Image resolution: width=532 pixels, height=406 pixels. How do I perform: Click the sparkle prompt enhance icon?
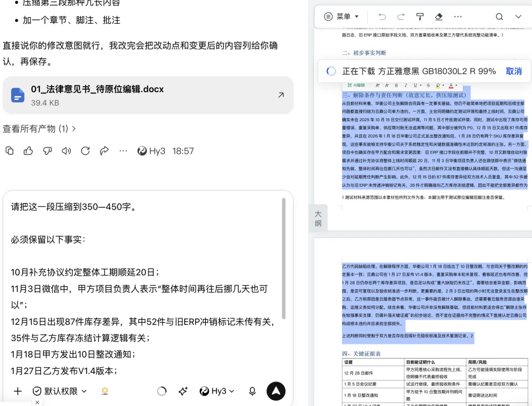click(183, 391)
